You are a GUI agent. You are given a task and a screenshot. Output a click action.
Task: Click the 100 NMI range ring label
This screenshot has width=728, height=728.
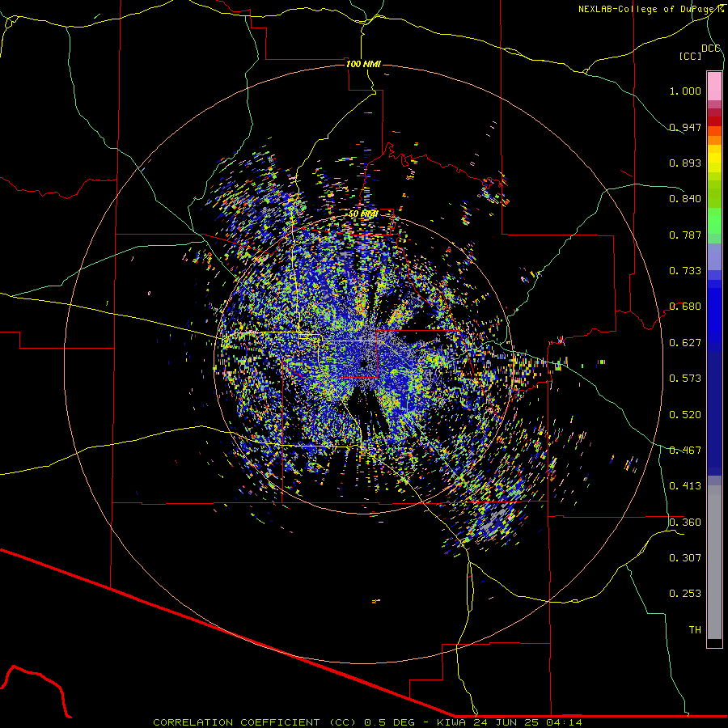pyautogui.click(x=363, y=64)
